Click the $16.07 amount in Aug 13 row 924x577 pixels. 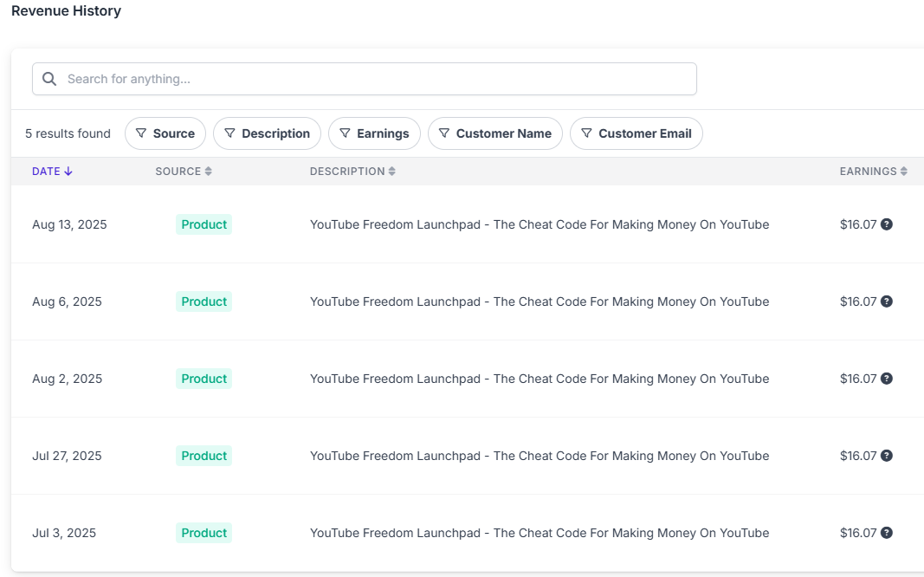pos(858,224)
